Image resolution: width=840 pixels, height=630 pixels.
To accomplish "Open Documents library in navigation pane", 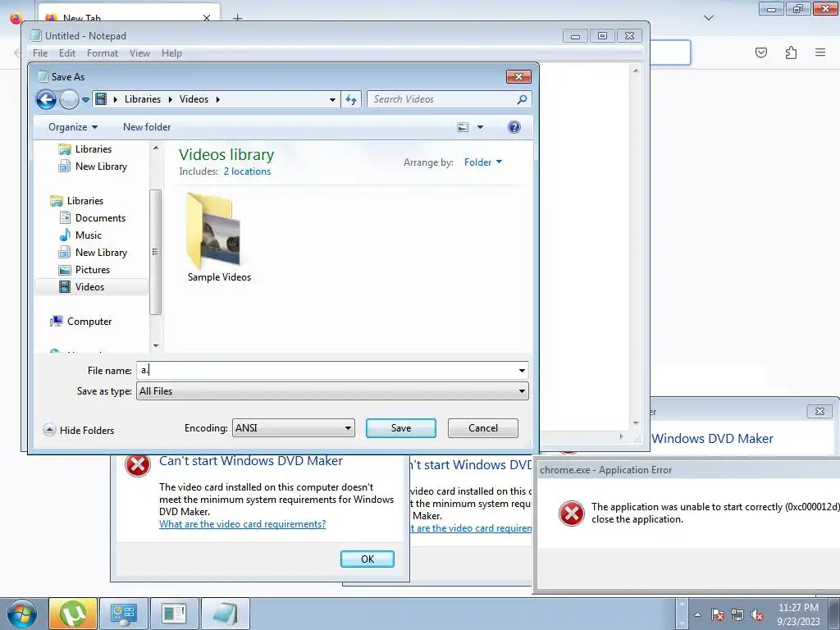I will [x=100, y=217].
